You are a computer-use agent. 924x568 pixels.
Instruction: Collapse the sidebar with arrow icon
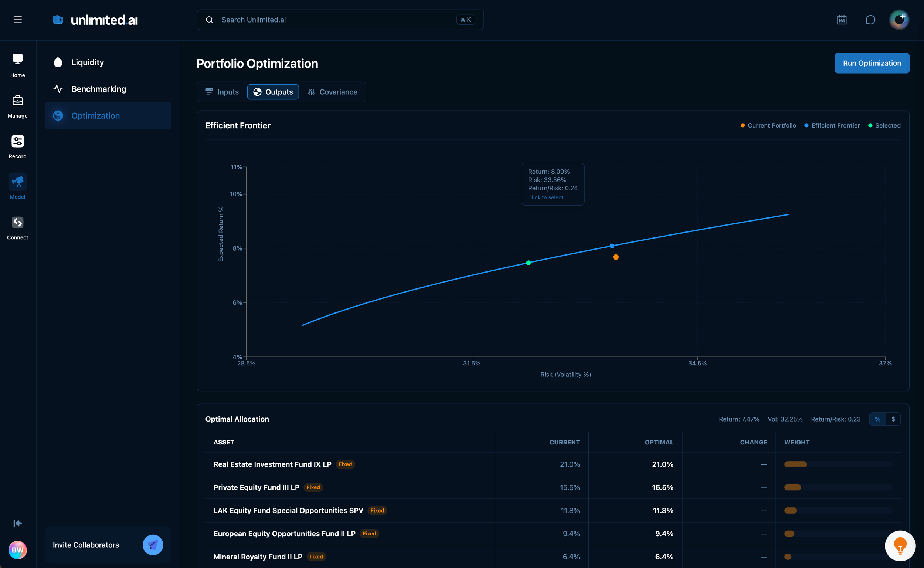[18, 523]
